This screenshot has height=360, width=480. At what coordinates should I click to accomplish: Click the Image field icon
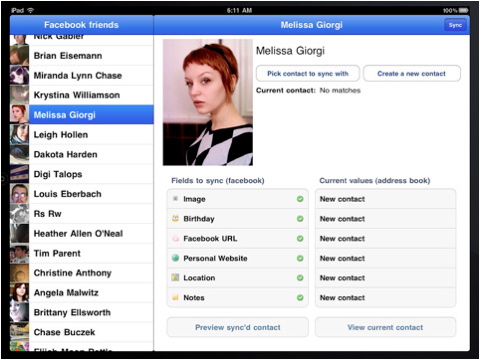(175, 199)
